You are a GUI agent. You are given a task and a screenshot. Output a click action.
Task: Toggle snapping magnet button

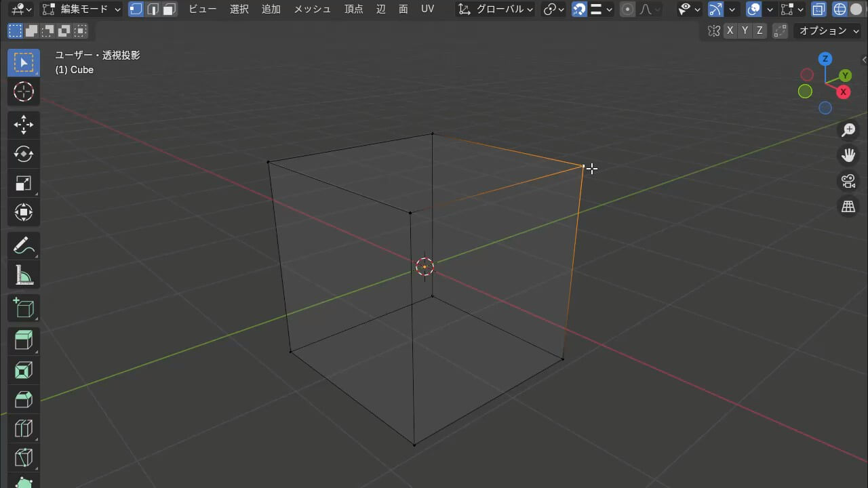579,9
